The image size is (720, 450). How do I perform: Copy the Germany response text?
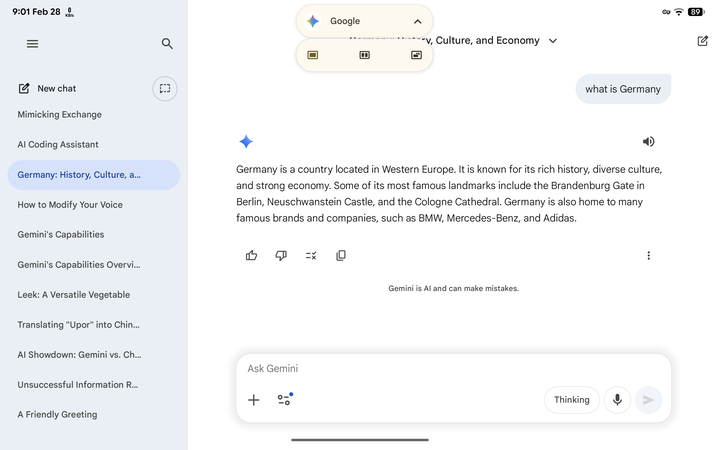point(341,256)
